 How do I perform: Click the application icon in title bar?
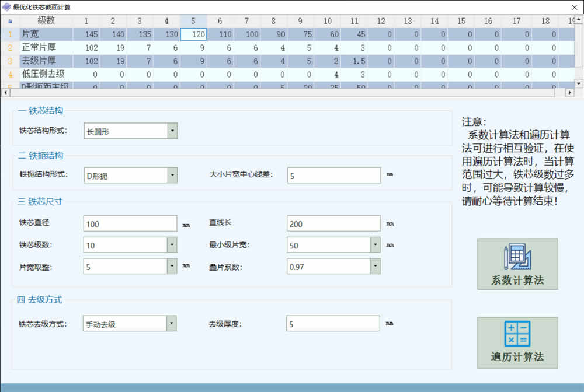pyautogui.click(x=6, y=6)
